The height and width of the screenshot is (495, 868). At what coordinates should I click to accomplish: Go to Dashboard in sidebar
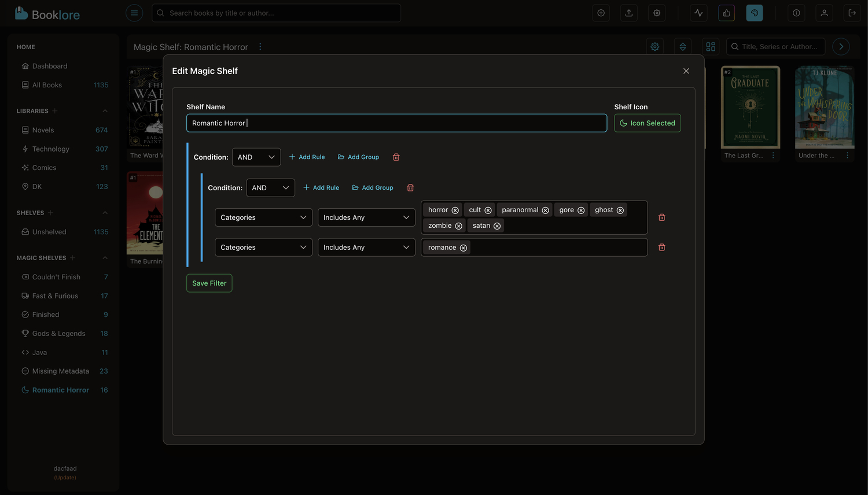pos(50,67)
